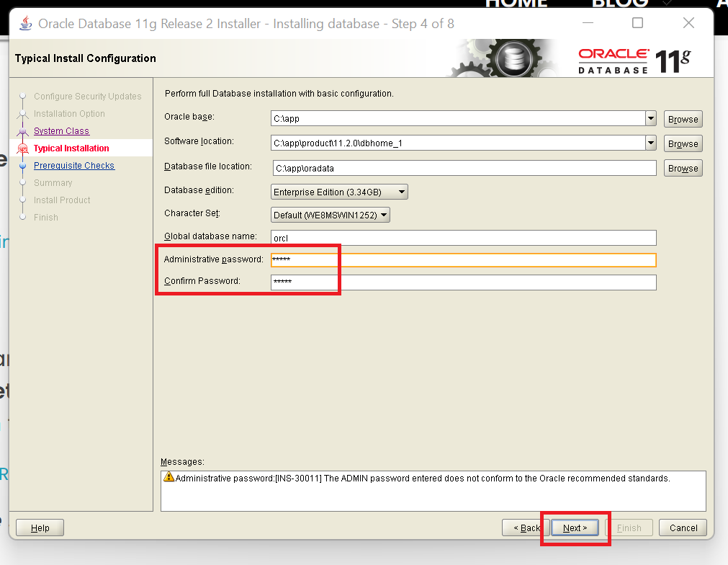Open the Software location dropdown arrow
The width and height of the screenshot is (728, 565).
[x=651, y=143]
